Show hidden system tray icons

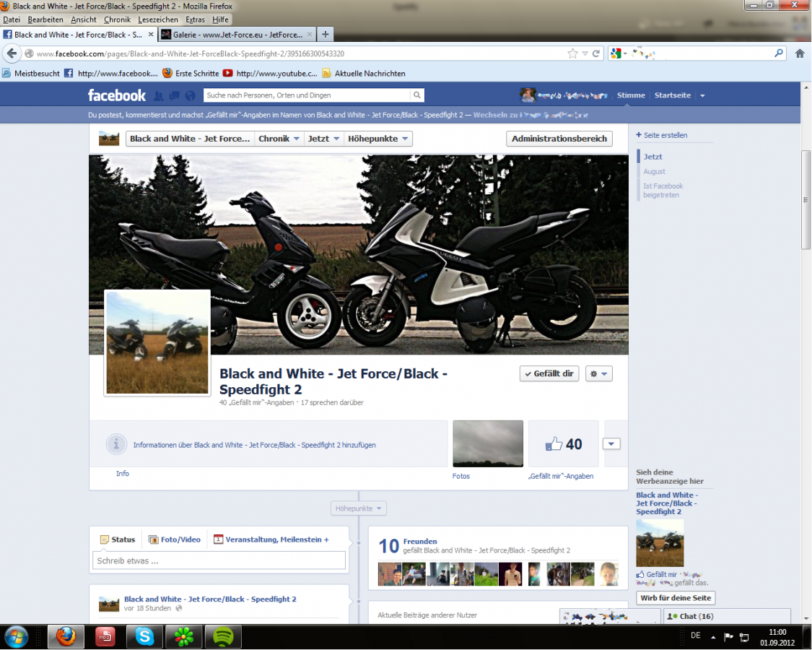click(713, 636)
